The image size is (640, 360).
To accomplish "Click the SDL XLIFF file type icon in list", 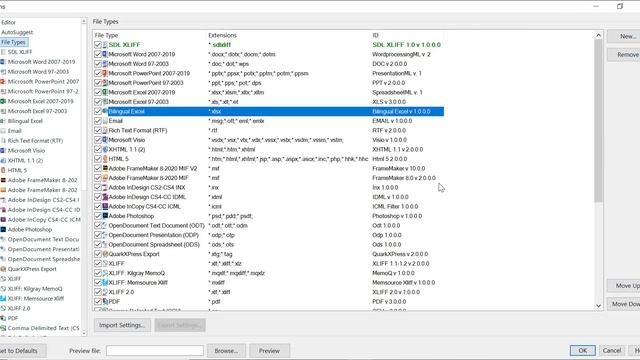I will [x=105, y=45].
